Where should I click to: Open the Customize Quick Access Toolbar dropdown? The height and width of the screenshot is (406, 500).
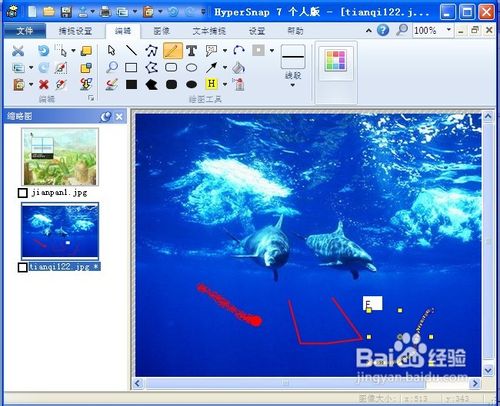coord(204,12)
